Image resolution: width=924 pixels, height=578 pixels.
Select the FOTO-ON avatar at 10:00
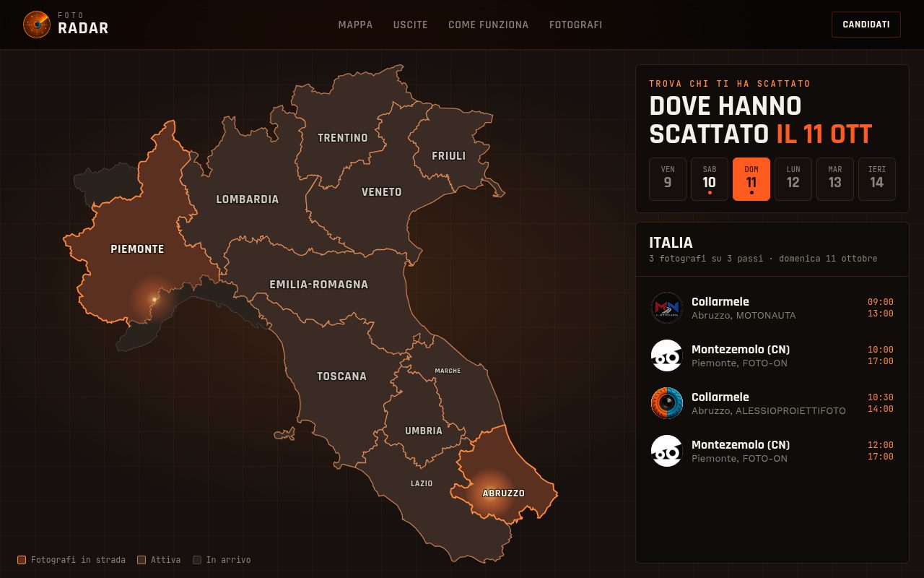coord(667,355)
